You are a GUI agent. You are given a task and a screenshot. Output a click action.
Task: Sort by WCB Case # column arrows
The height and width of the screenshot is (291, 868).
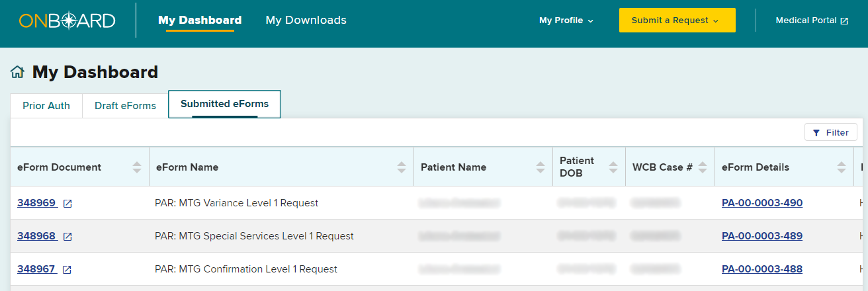pos(702,167)
